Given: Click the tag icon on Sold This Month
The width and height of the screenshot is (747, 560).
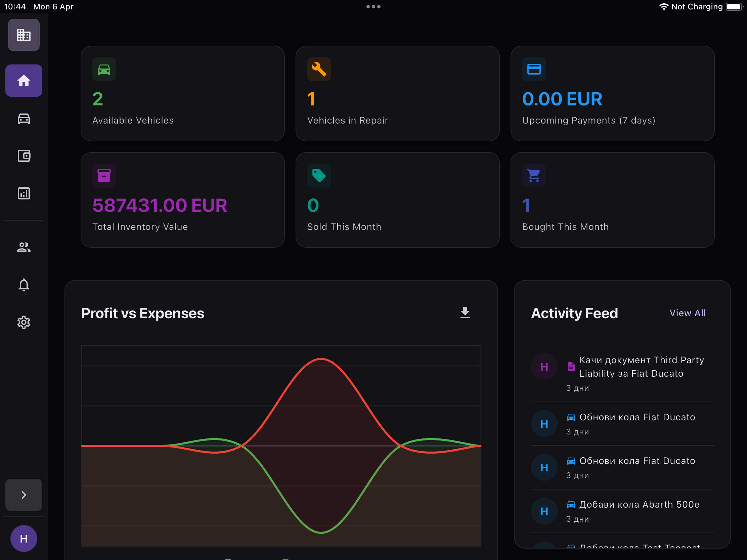Looking at the screenshot, I should (319, 175).
